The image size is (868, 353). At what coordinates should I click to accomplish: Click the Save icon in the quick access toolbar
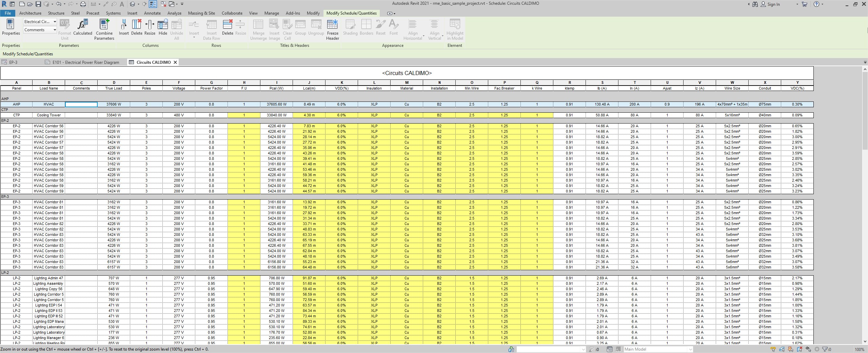38,4
